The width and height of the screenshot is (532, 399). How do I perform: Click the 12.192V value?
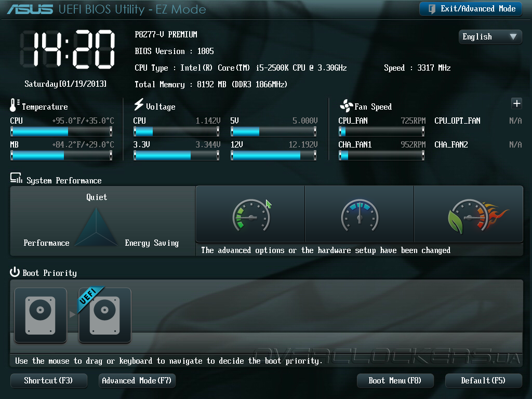pos(303,145)
